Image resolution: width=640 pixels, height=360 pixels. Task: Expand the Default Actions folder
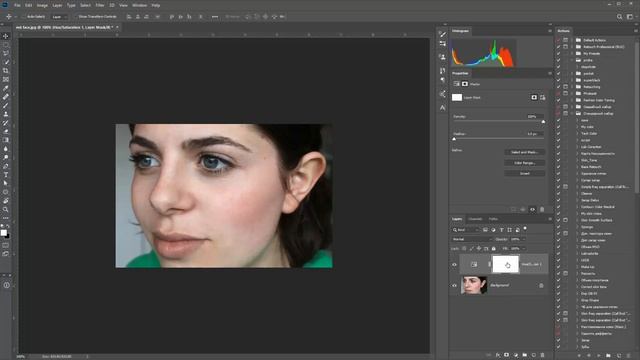click(572, 40)
